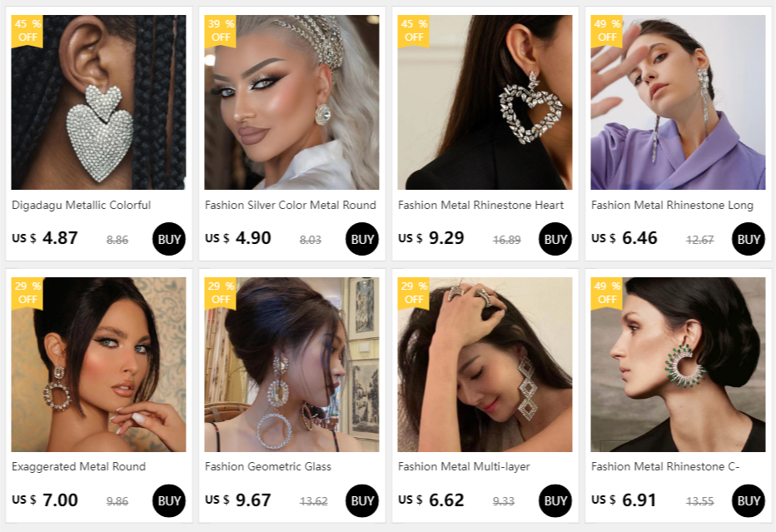Screen dimensions: 776x532
Task: Open the green C-shaped earring image
Action: [678, 364]
